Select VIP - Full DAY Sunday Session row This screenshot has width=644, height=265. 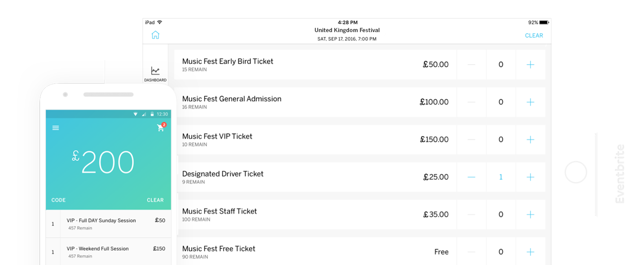(108, 224)
